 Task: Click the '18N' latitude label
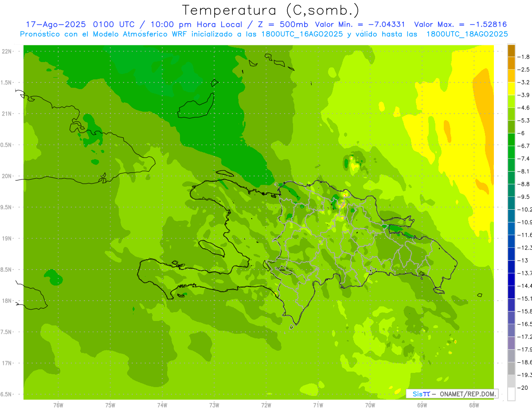[x=6, y=301]
